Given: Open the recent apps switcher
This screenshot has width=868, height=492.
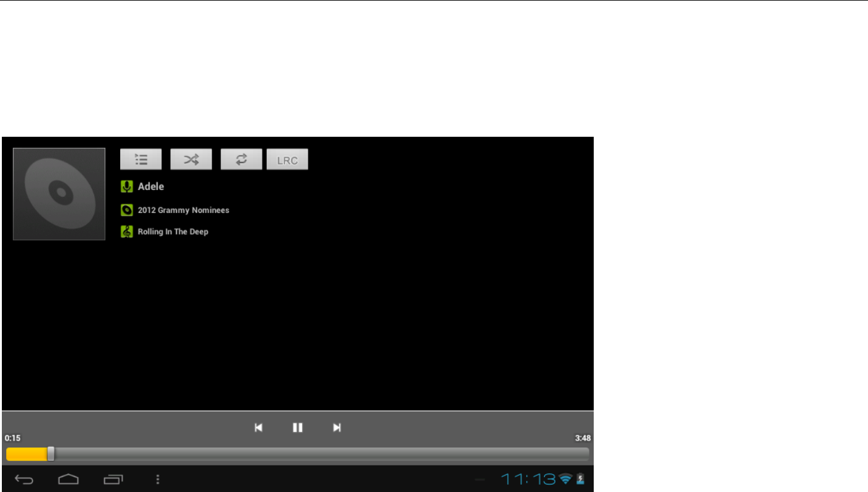Looking at the screenshot, I should click(x=113, y=479).
